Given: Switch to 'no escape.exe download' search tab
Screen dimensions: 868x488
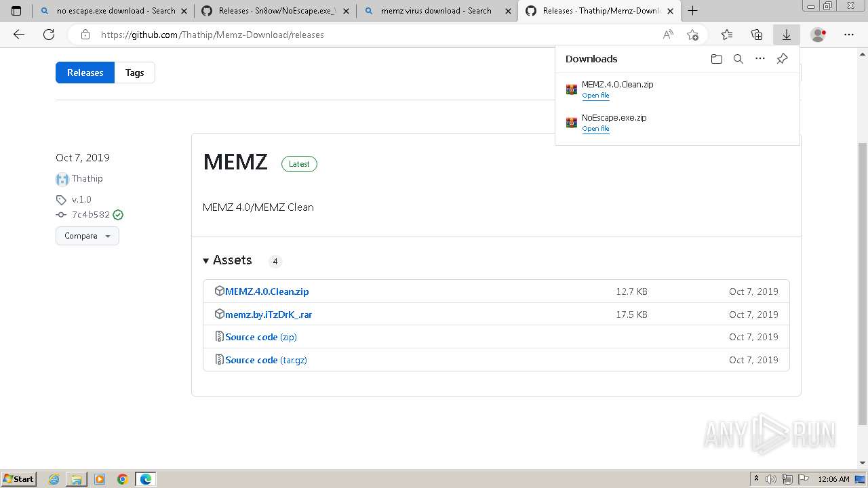Looking at the screenshot, I should coord(114,11).
